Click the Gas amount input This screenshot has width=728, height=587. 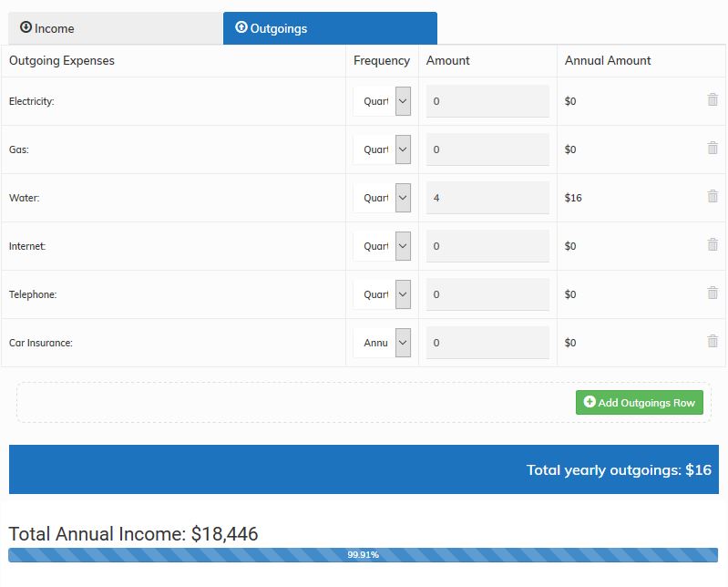point(487,149)
